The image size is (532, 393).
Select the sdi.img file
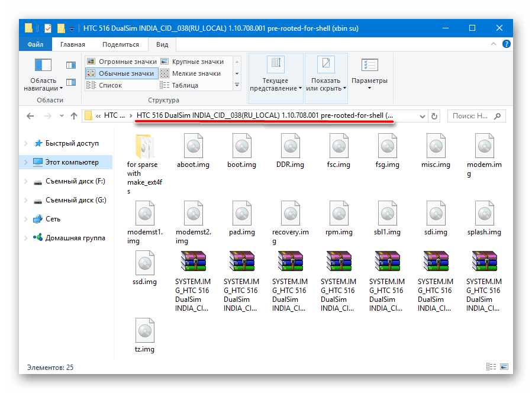436,218
